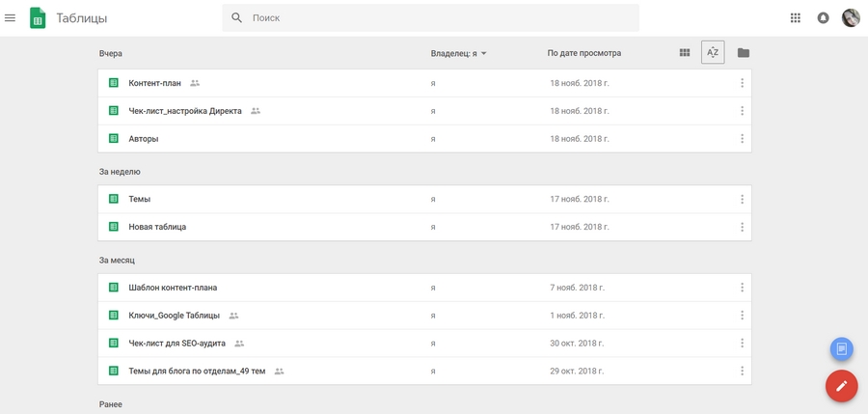Open the Новая таблица spreadsheet

tap(157, 227)
